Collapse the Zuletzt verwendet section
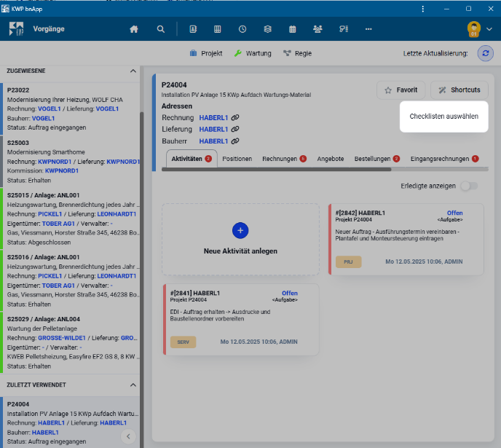Viewport: 501px width, 448px height. 133,385
